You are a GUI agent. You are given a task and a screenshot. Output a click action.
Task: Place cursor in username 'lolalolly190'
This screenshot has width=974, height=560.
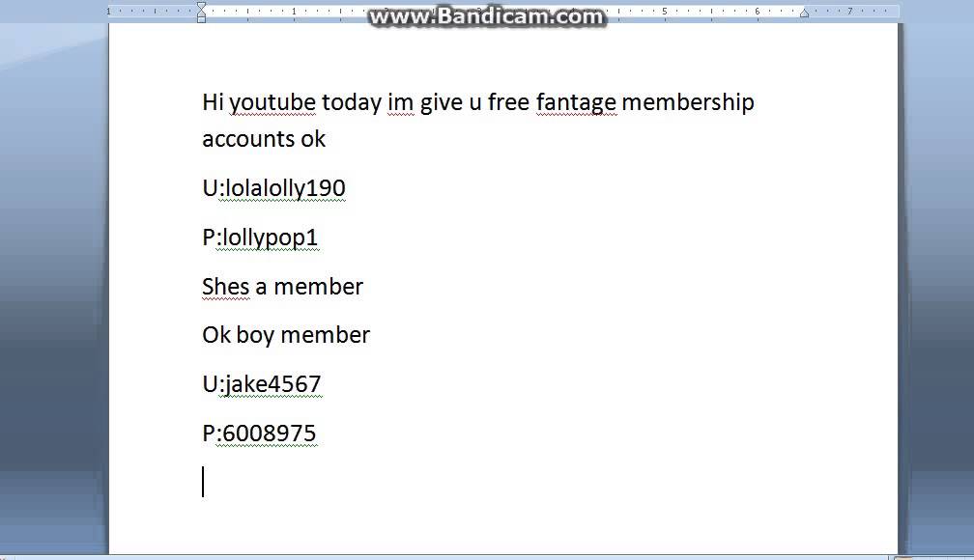[x=284, y=188]
